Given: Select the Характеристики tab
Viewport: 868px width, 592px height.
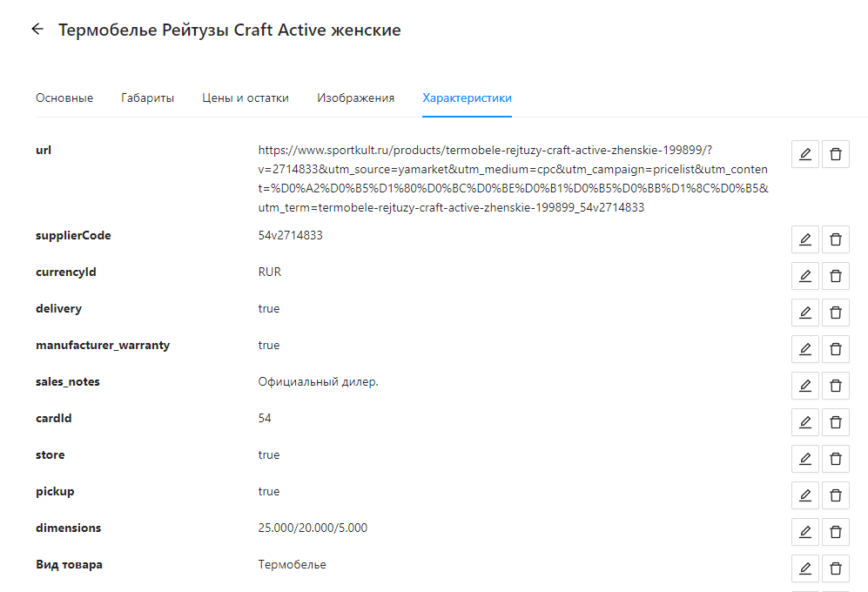Looking at the screenshot, I should [x=467, y=98].
